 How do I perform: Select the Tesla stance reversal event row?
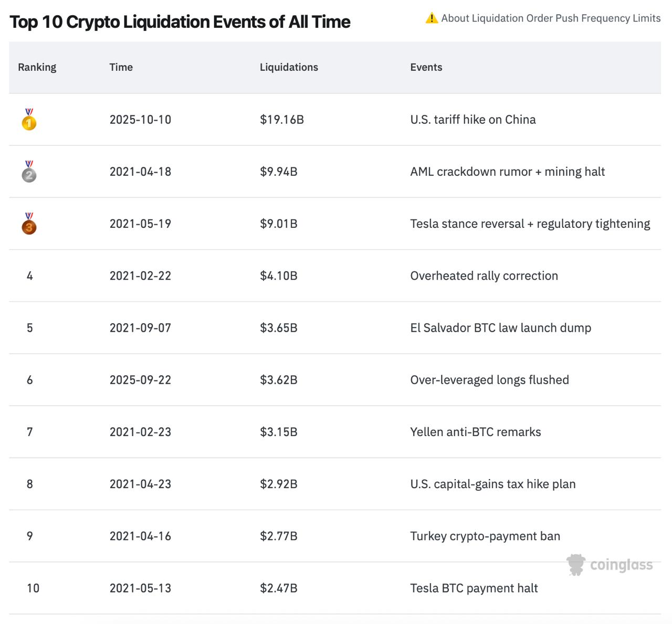click(x=530, y=224)
